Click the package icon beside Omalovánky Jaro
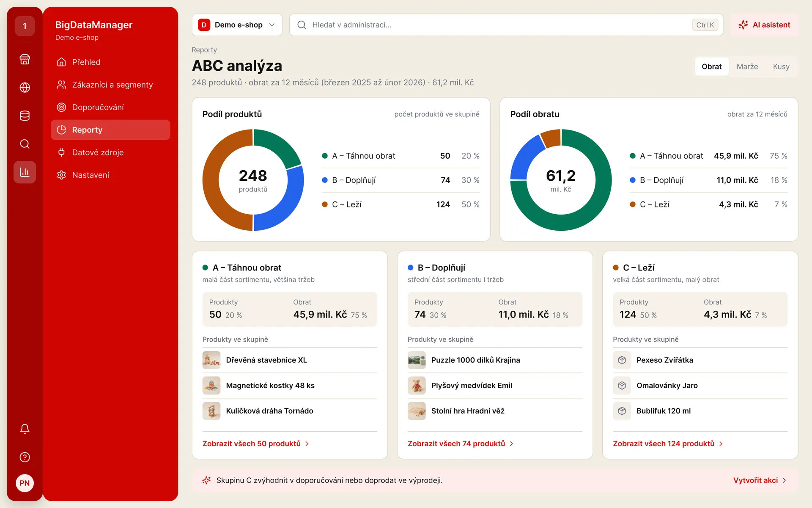 (x=622, y=386)
